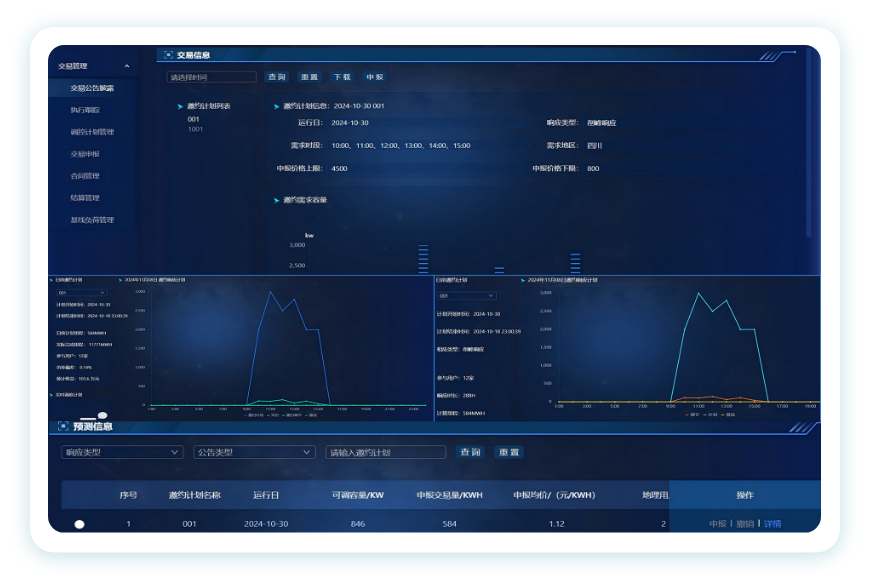
Task: Click 查询 in the 预测信息 panel
Action: coord(470,452)
